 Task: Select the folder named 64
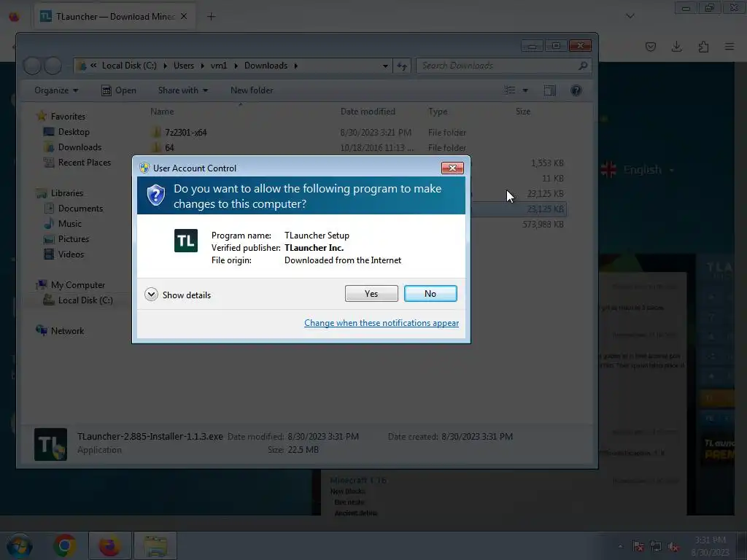169,147
